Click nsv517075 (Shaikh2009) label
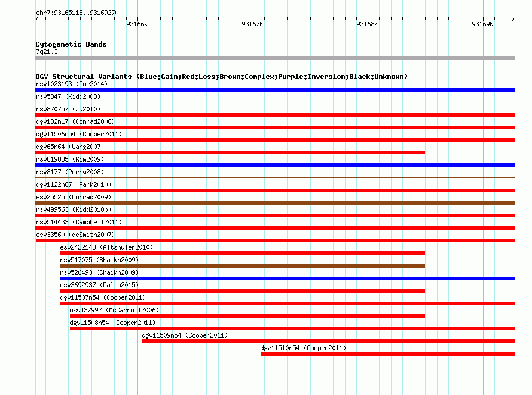 [99, 260]
